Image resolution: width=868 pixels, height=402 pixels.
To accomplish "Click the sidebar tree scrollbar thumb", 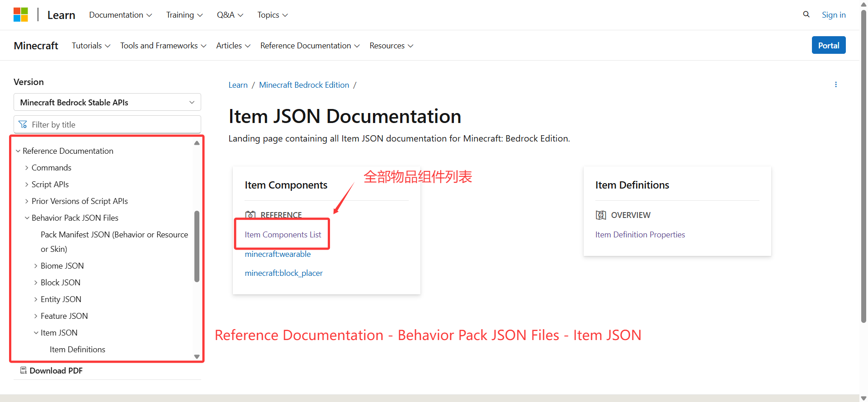I will 197,246.
